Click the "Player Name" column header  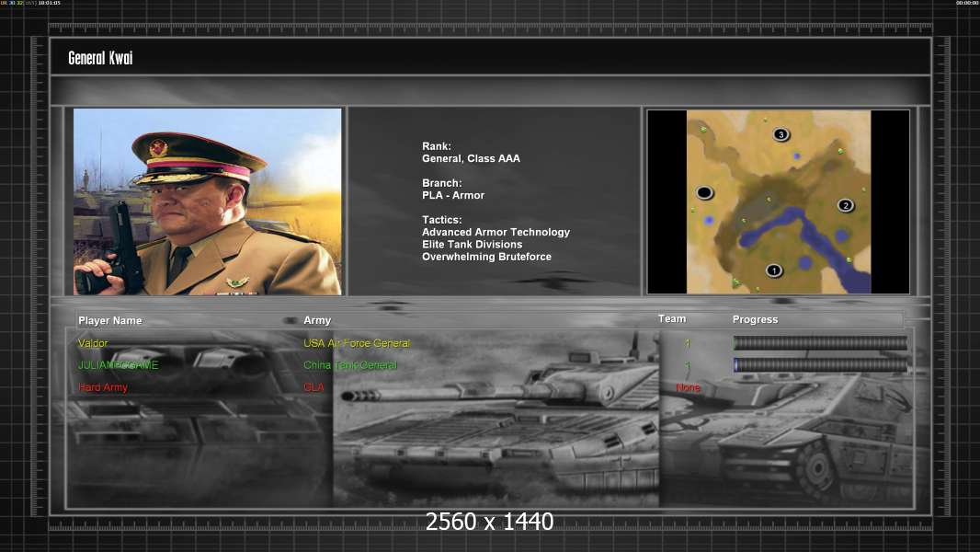point(110,321)
